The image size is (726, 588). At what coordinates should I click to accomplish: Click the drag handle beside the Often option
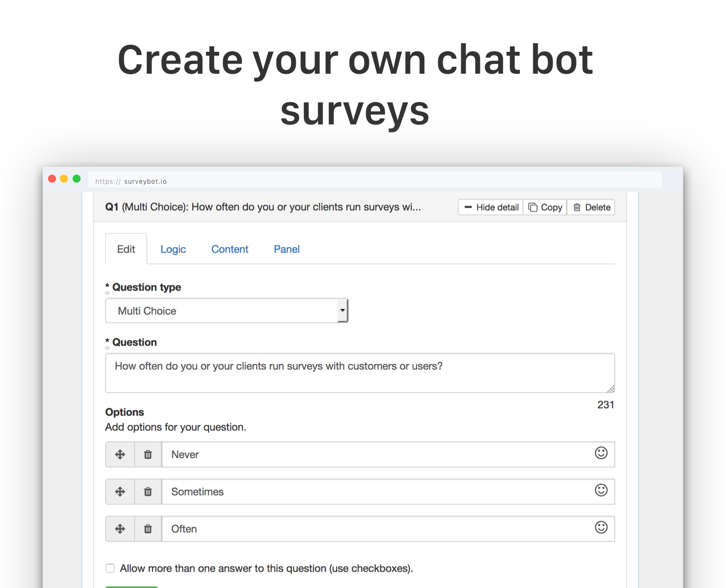pos(120,529)
